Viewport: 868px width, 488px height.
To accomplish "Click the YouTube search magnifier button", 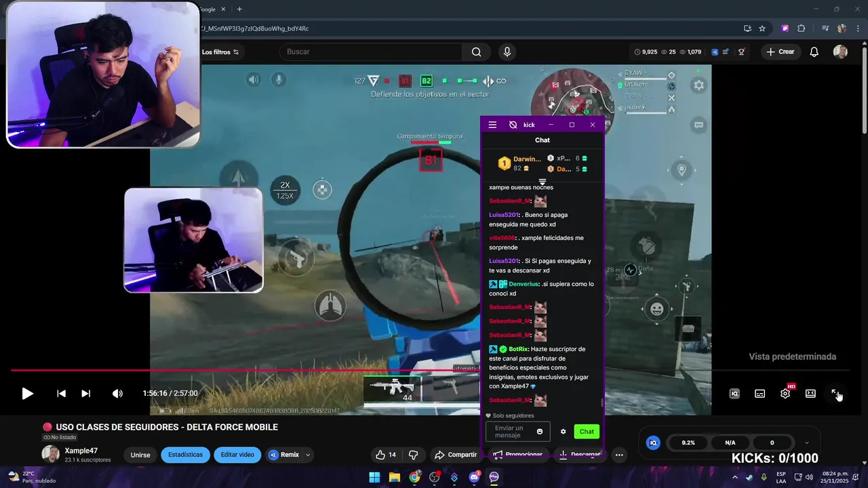I will (x=477, y=52).
